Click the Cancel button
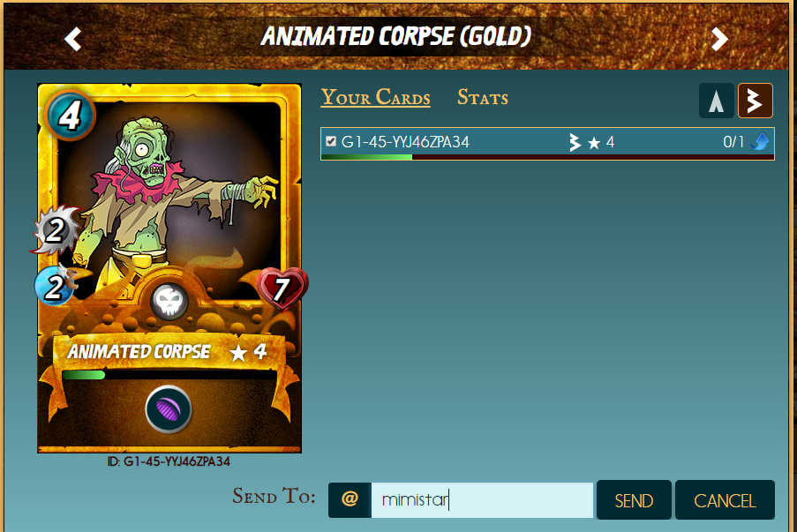Viewport: 797px width, 532px height. 725,500
